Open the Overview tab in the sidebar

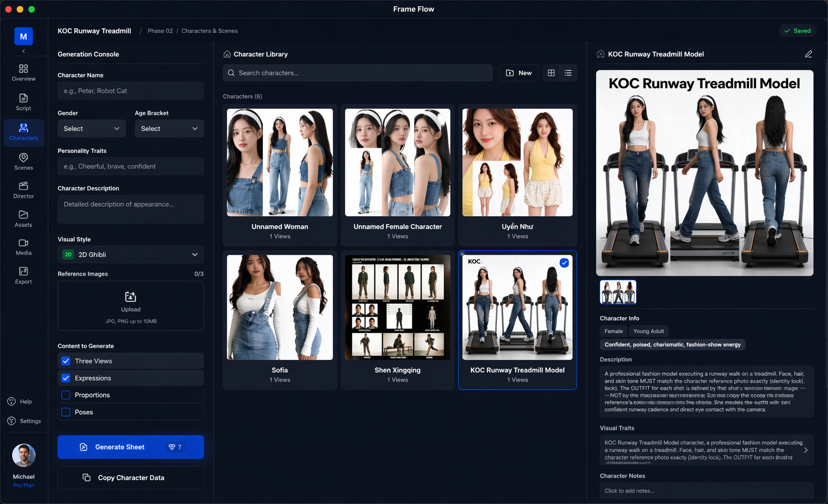pyautogui.click(x=23, y=73)
